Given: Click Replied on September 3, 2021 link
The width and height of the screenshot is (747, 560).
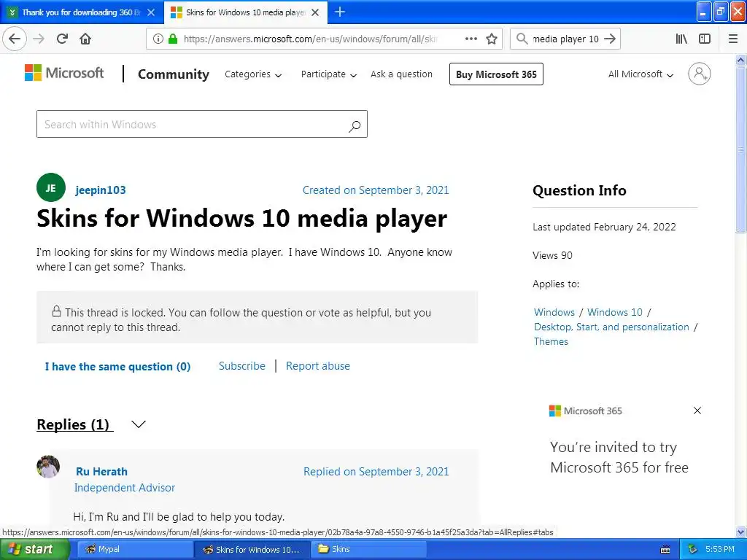Looking at the screenshot, I should coord(376,472).
